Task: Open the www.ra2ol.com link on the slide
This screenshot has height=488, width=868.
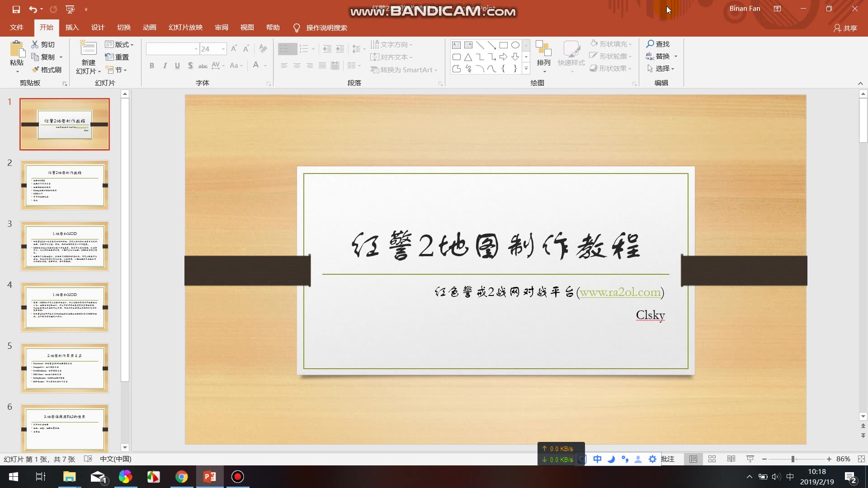Action: 620,292
